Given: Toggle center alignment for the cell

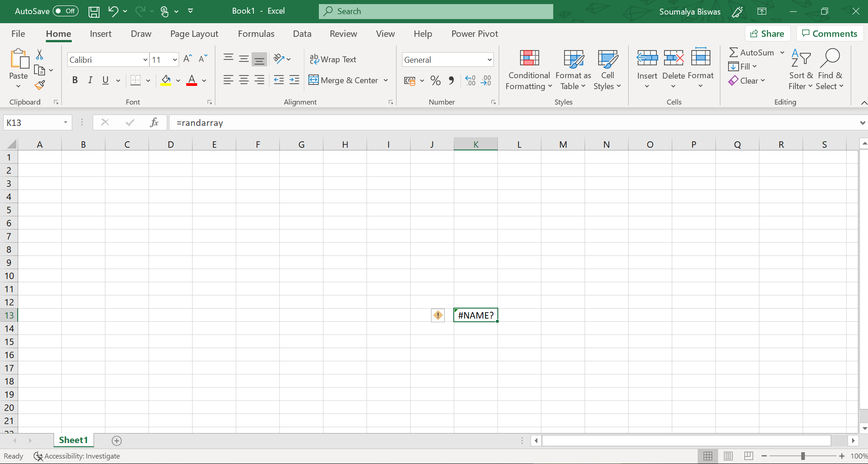Looking at the screenshot, I should click(244, 80).
